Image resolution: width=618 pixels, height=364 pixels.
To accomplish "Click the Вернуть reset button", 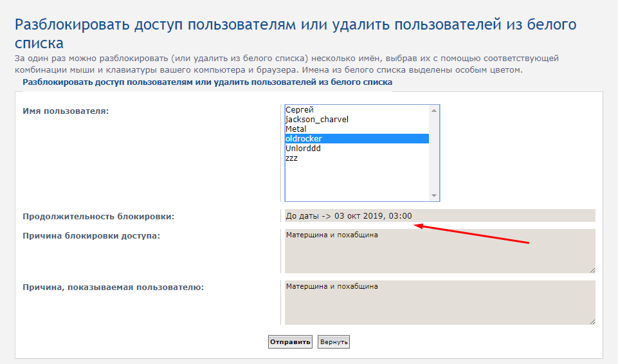I will [x=334, y=342].
